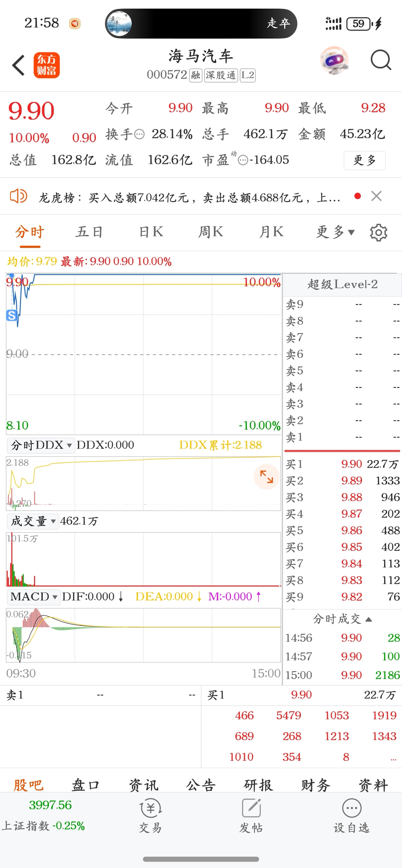Open the 成交量 indicator dropdown

[x=33, y=521]
